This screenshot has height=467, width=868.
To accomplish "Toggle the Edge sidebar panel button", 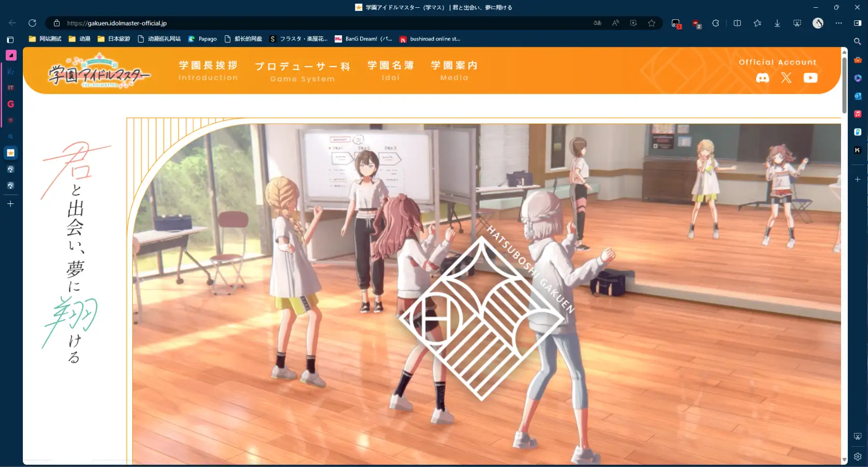I will click(x=858, y=23).
